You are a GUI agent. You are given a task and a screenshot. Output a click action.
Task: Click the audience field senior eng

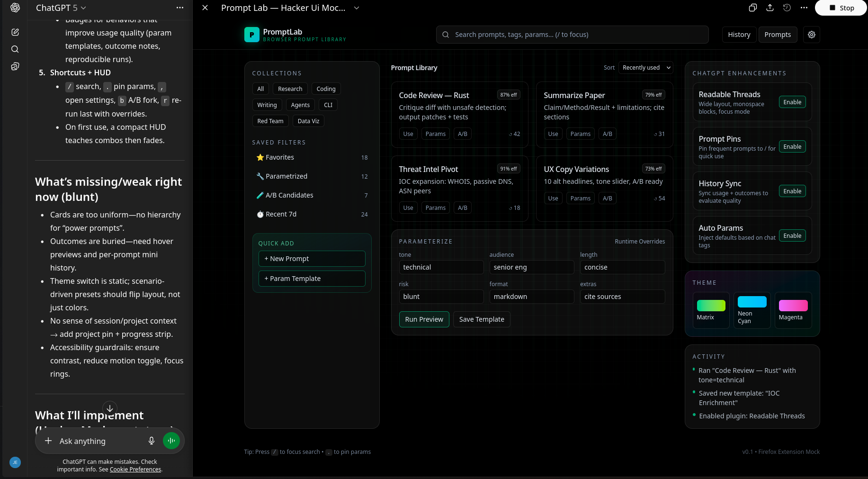click(x=532, y=267)
